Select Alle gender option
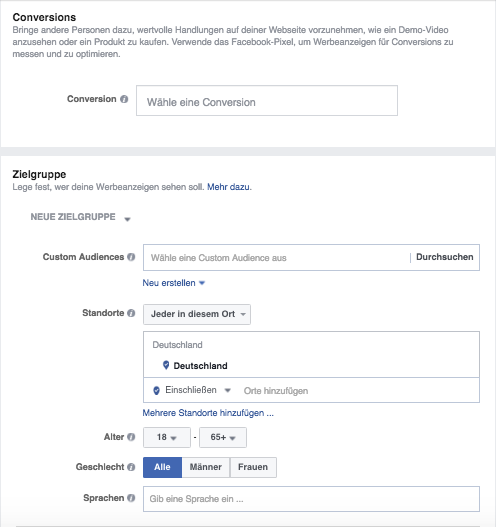This screenshot has width=496, height=527. pos(162,467)
